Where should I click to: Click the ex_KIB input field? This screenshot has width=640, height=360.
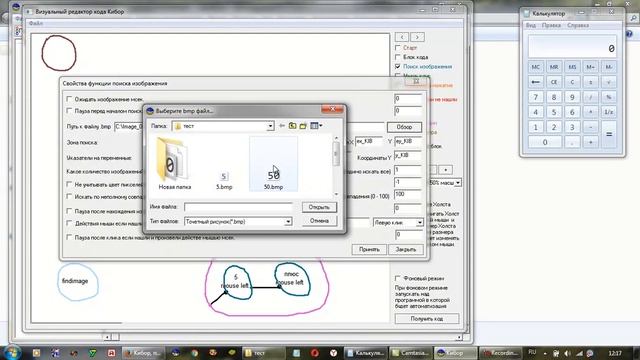369,141
